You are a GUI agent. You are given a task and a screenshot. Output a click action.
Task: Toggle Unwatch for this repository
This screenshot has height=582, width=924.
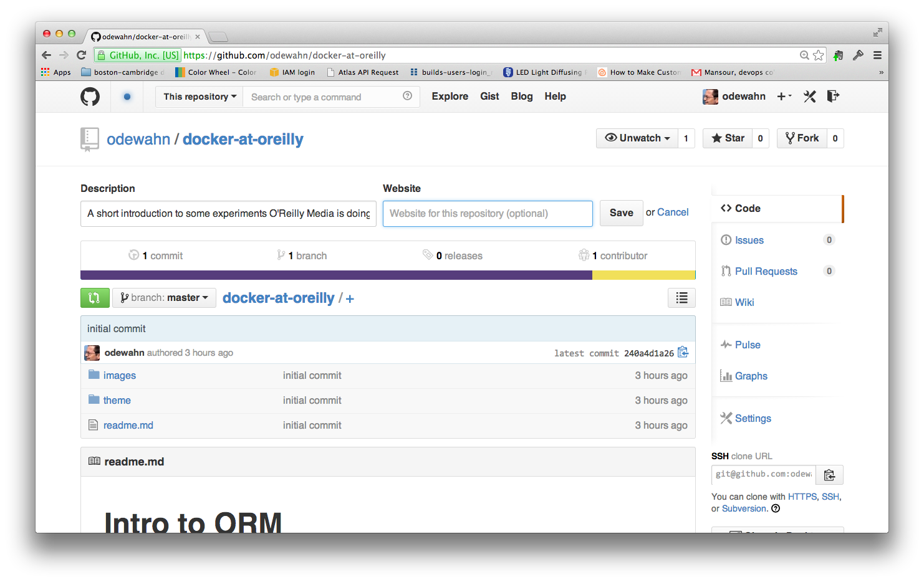pyautogui.click(x=637, y=138)
